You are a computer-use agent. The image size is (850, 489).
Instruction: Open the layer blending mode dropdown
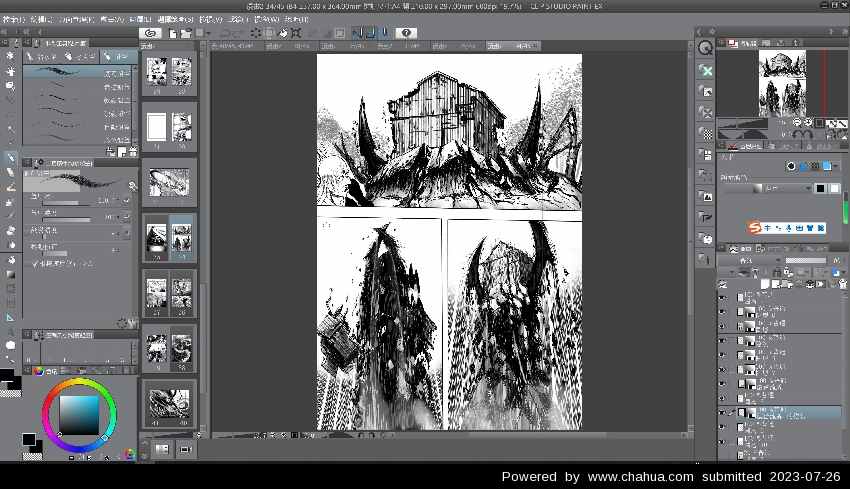pyautogui.click(x=750, y=260)
